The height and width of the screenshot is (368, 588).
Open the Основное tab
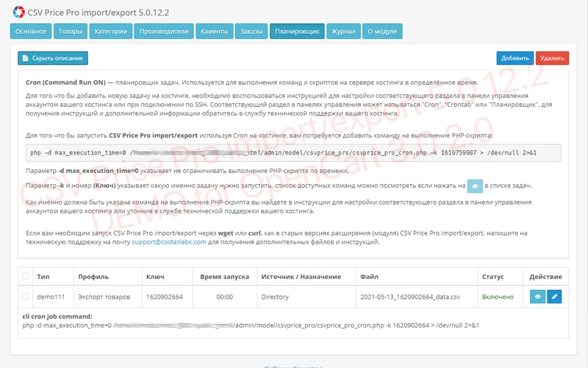pyautogui.click(x=31, y=31)
